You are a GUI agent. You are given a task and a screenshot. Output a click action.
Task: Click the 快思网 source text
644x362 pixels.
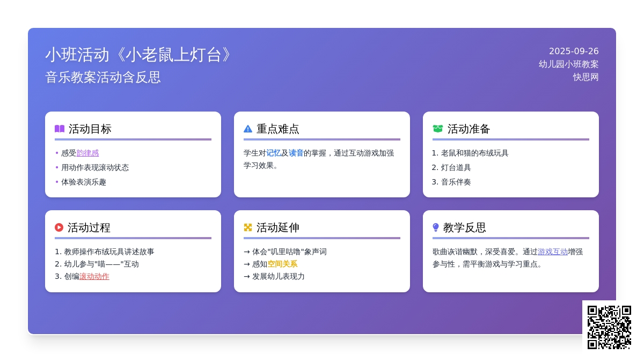click(586, 77)
